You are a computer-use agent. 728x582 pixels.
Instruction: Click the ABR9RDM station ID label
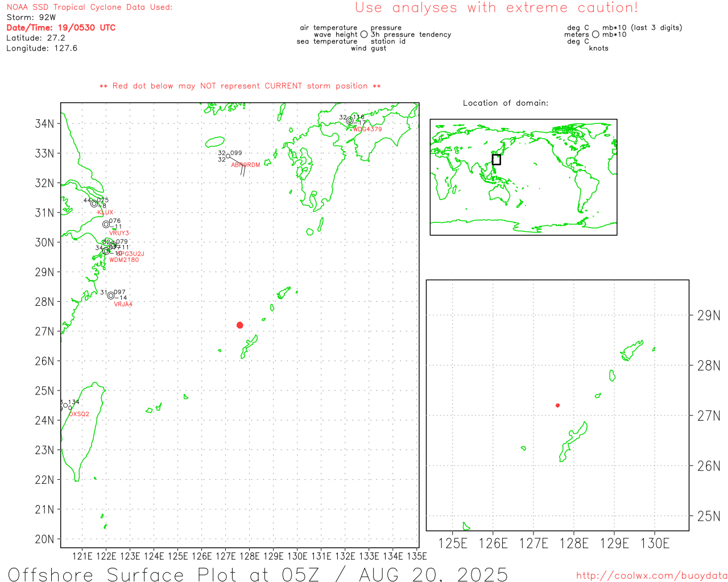point(246,165)
